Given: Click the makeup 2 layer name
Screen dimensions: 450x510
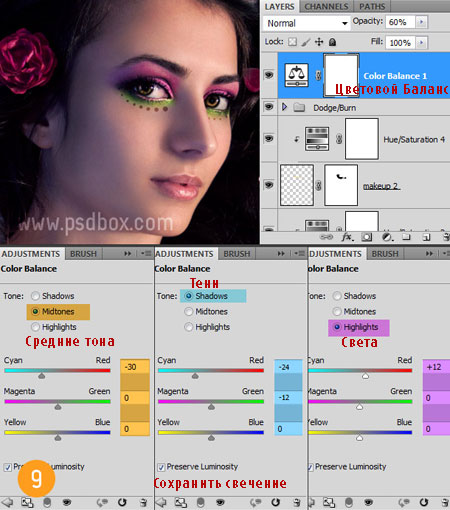Looking at the screenshot, I should (x=381, y=186).
